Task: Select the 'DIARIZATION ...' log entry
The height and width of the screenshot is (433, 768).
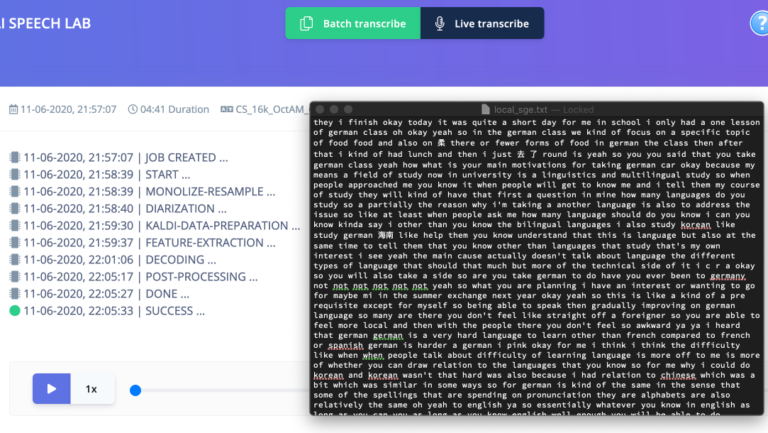Action: coord(125,209)
